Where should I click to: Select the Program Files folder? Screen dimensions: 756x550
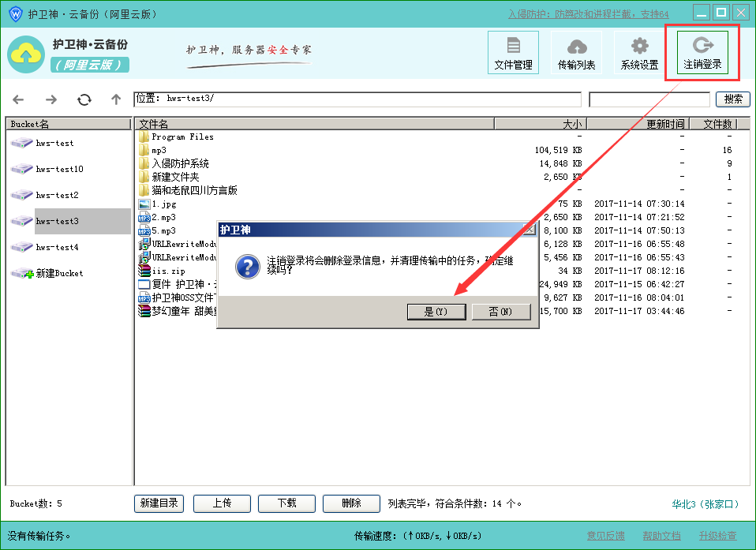[x=182, y=137]
